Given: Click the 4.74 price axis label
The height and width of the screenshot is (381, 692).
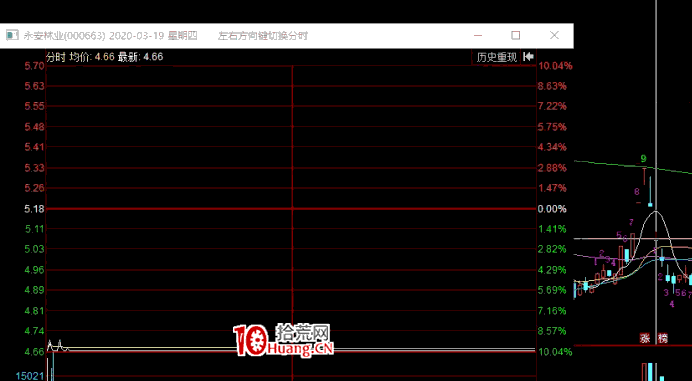Looking at the screenshot, I should (x=34, y=331).
